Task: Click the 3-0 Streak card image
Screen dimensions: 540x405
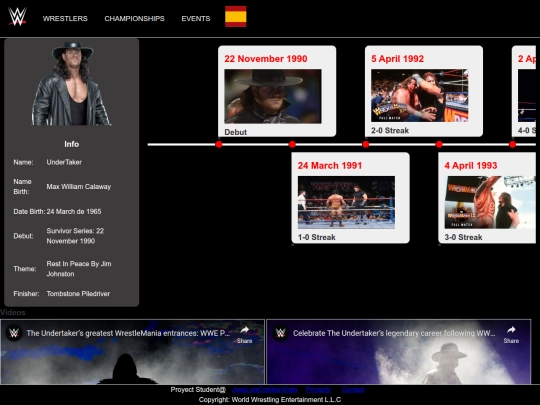Action: click(x=490, y=202)
